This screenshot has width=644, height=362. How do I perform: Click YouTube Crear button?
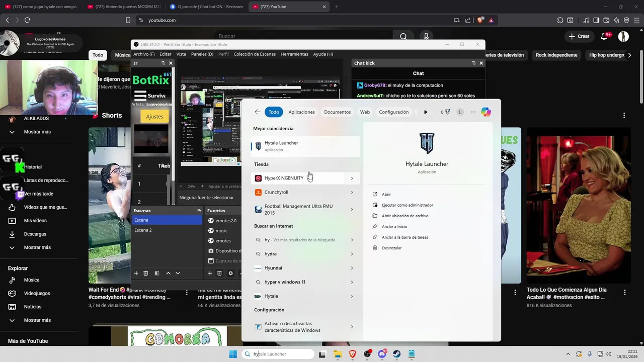(579, 36)
